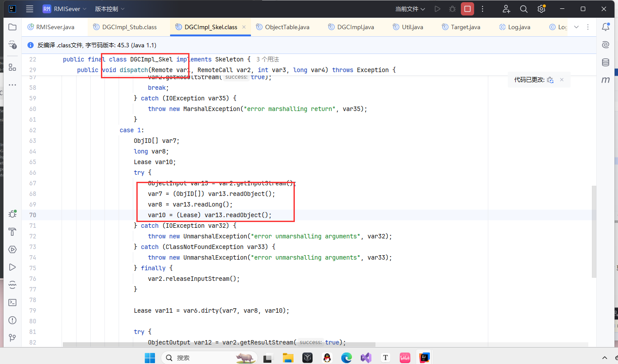Open the Git version control tool window

point(12,338)
